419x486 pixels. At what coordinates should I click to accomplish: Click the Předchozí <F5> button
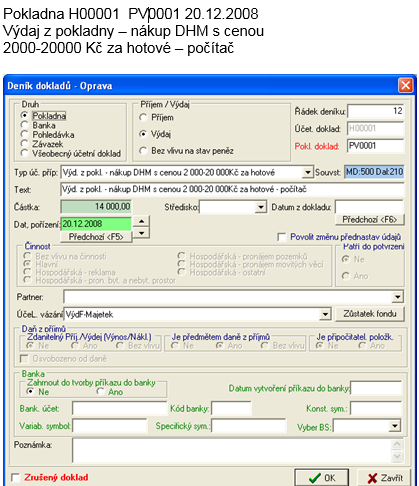pyautogui.click(x=96, y=237)
